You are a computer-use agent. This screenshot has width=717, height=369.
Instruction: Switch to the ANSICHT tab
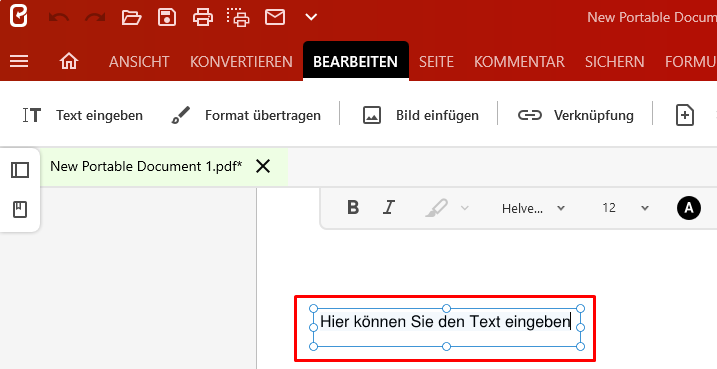(139, 62)
